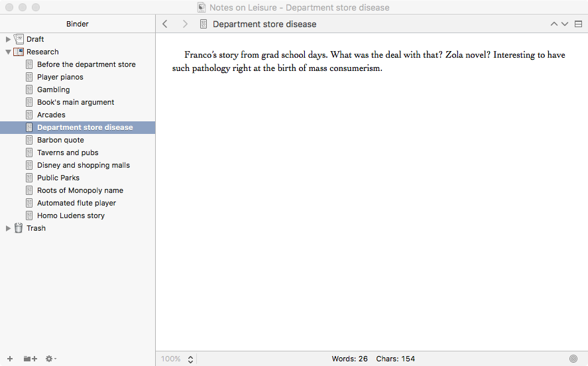588x366 pixels.
Task: Go back in editor history
Action: tap(165, 24)
